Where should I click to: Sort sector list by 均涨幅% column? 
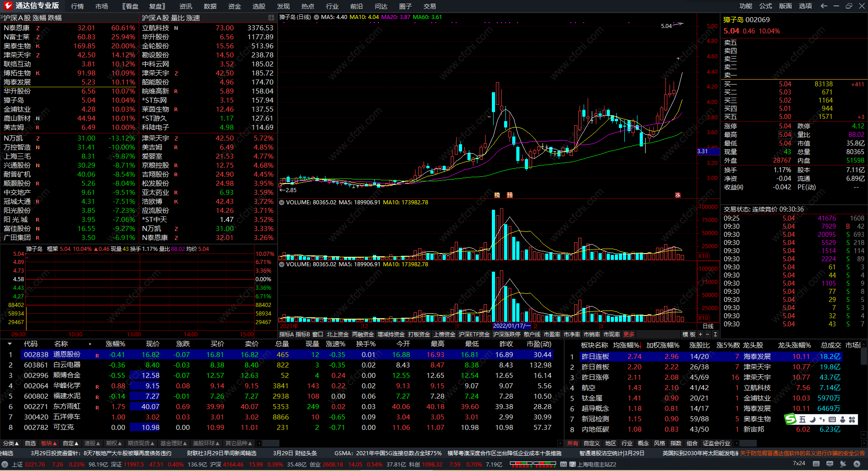point(627,345)
